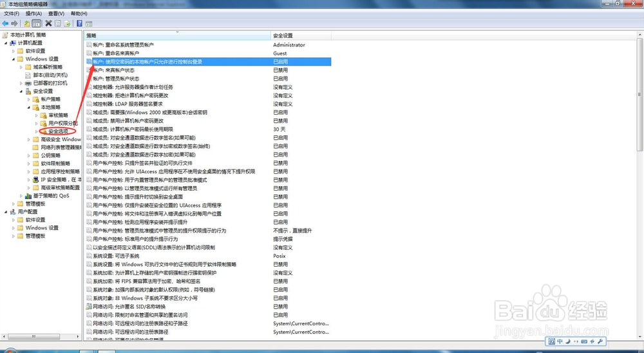This screenshot has height=353, width=644.
Task: Click the 中 input method indicator in language bar
Action: (x=560, y=341)
